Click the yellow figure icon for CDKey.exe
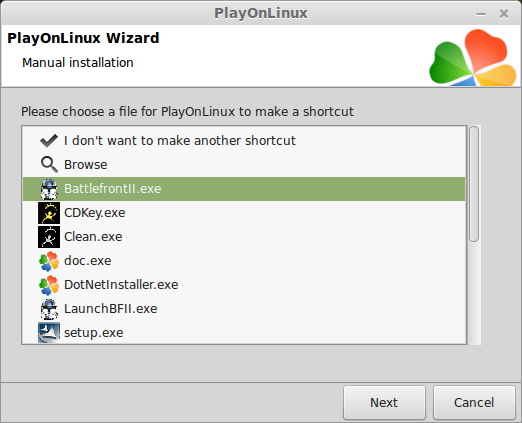522x423 pixels. tap(49, 213)
